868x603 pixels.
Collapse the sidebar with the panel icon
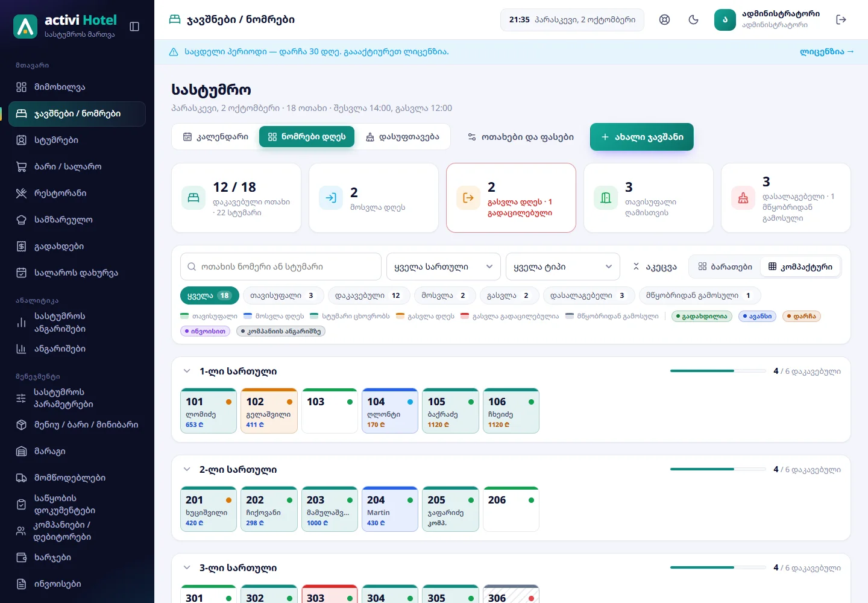[x=134, y=27]
